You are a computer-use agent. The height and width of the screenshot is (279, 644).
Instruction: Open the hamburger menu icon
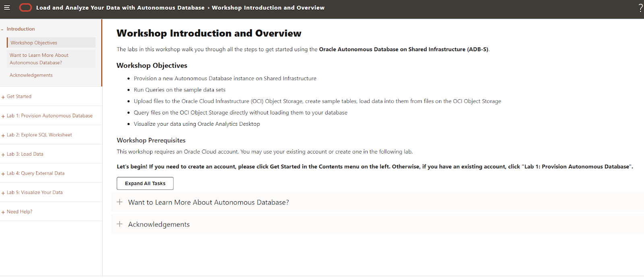(7, 8)
